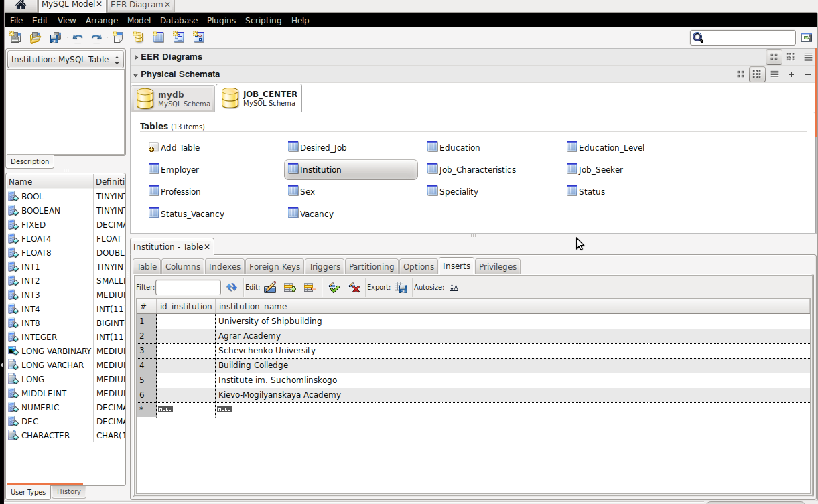Click the Add Table item
This screenshot has height=504, width=818.
(174, 147)
